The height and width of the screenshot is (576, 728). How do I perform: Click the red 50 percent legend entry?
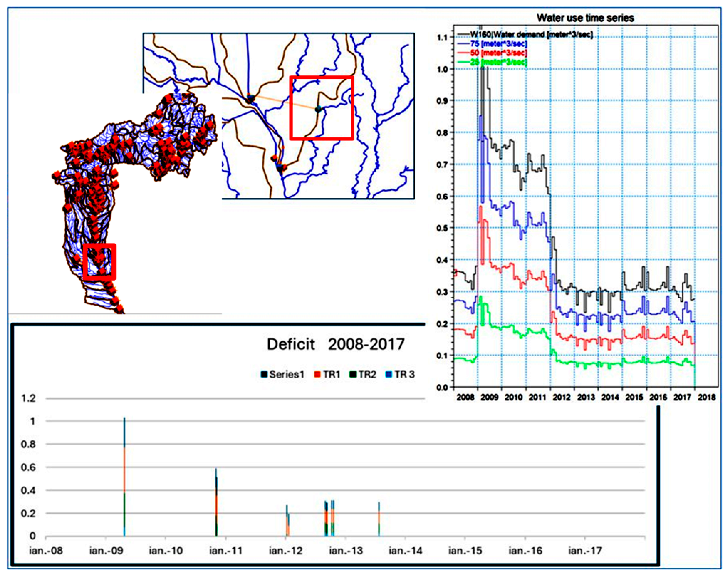(498, 53)
